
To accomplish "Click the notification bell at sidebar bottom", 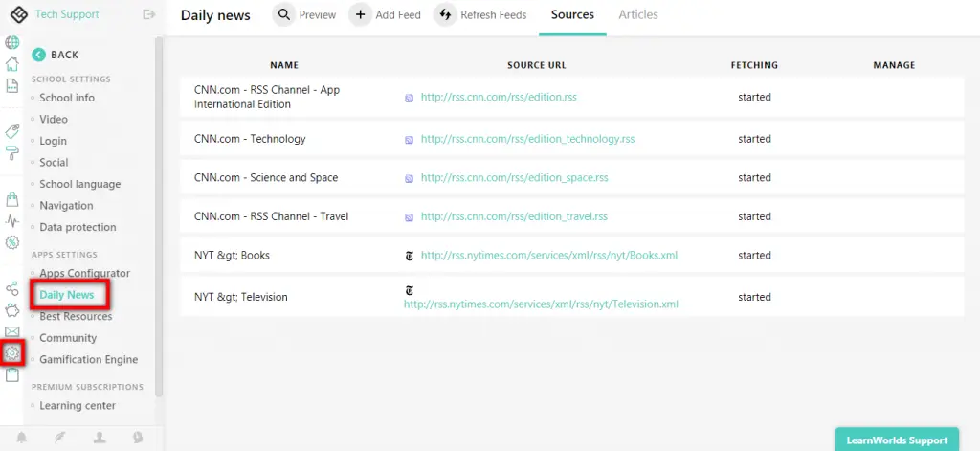I will 21,437.
